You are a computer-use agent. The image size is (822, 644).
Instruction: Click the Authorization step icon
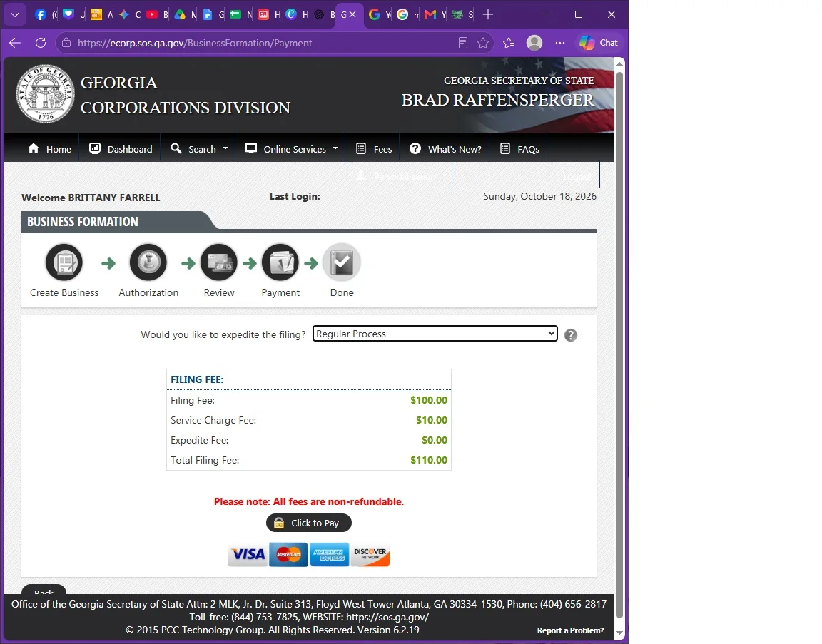pos(148,262)
